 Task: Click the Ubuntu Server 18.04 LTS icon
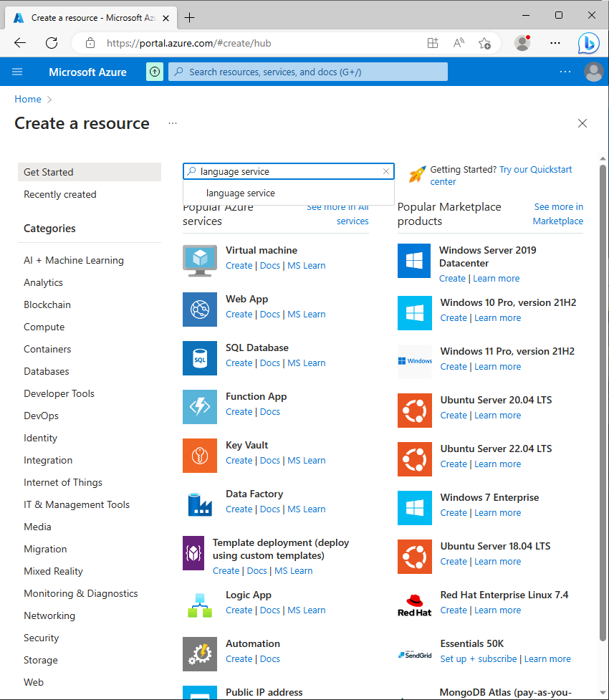415,557
